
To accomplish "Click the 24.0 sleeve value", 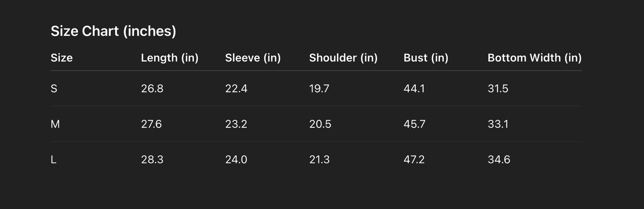I will [x=236, y=160].
